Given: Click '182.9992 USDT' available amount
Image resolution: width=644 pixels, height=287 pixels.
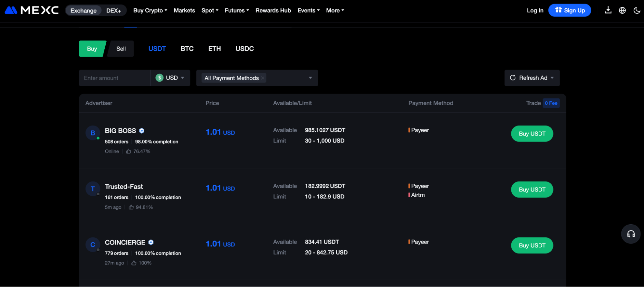Looking at the screenshot, I should tap(325, 186).
